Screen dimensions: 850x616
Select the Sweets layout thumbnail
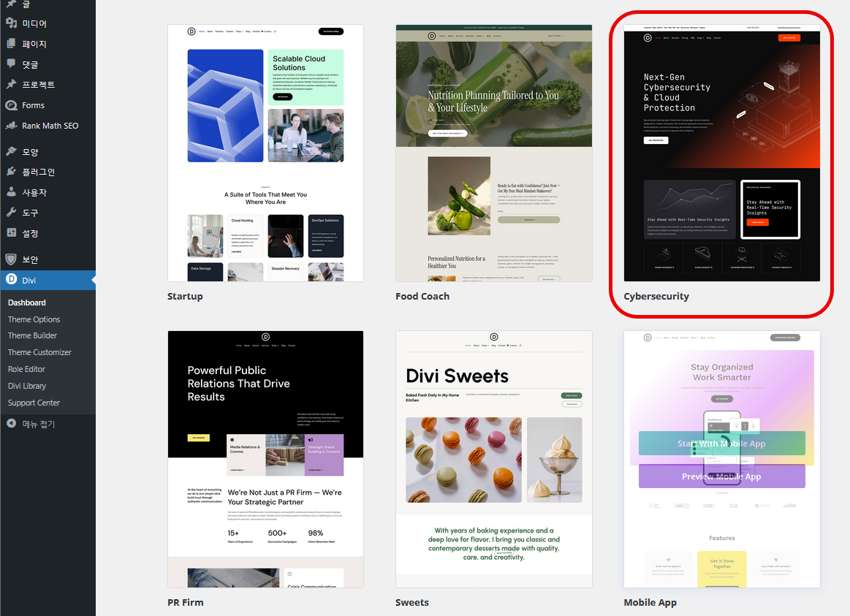494,460
